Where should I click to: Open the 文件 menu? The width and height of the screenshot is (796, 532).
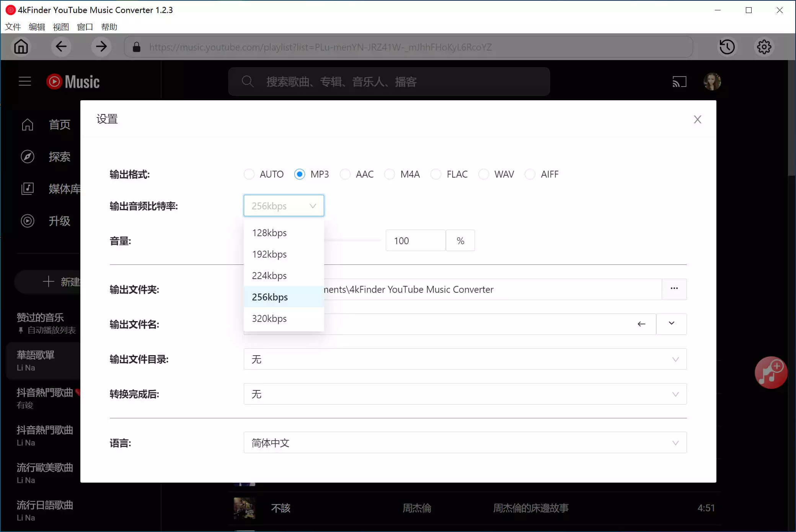[13, 27]
